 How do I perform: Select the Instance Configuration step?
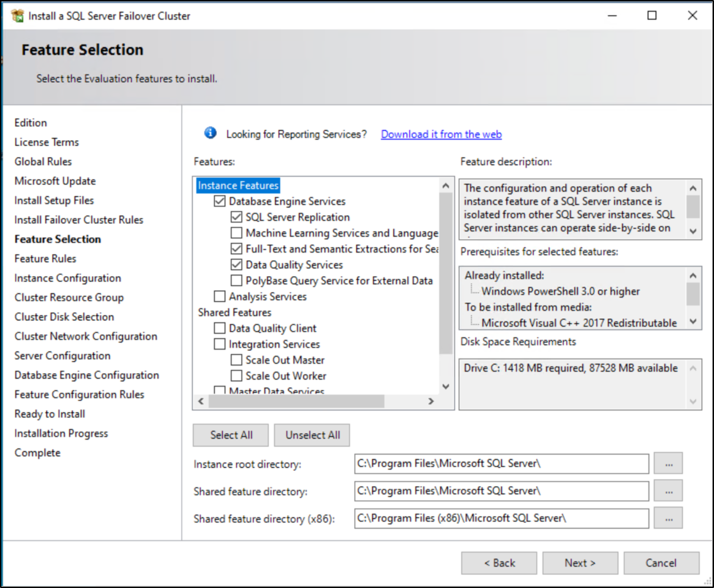point(68,278)
